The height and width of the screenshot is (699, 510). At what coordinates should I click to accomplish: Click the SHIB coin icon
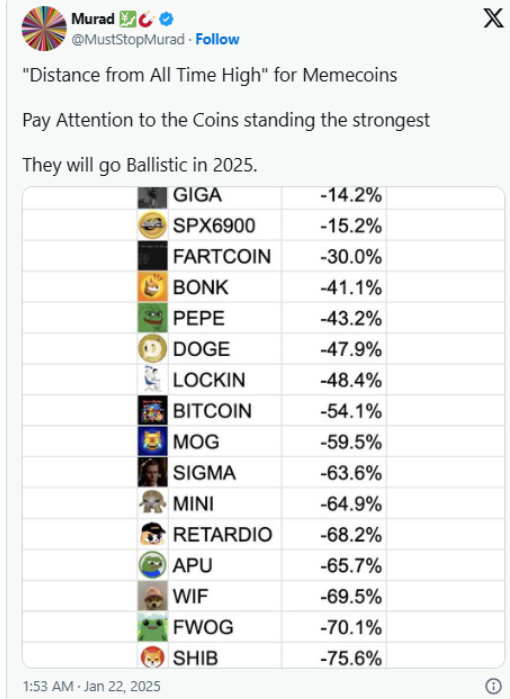(x=152, y=657)
